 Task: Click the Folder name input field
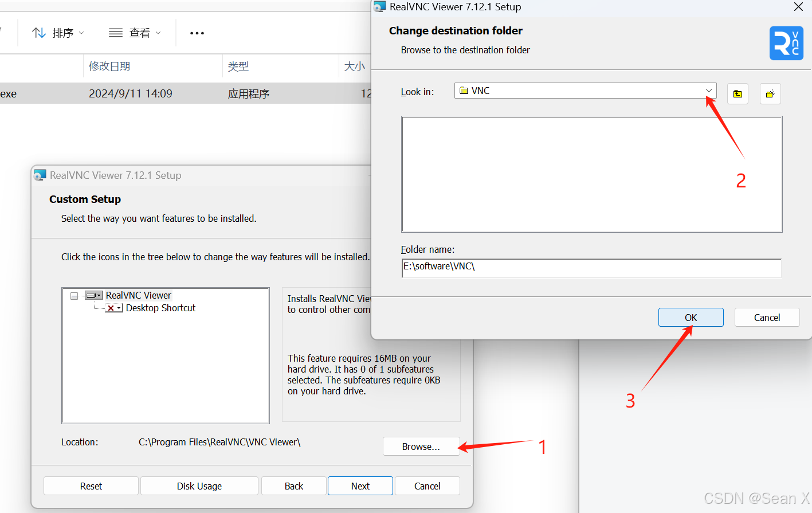(x=591, y=268)
